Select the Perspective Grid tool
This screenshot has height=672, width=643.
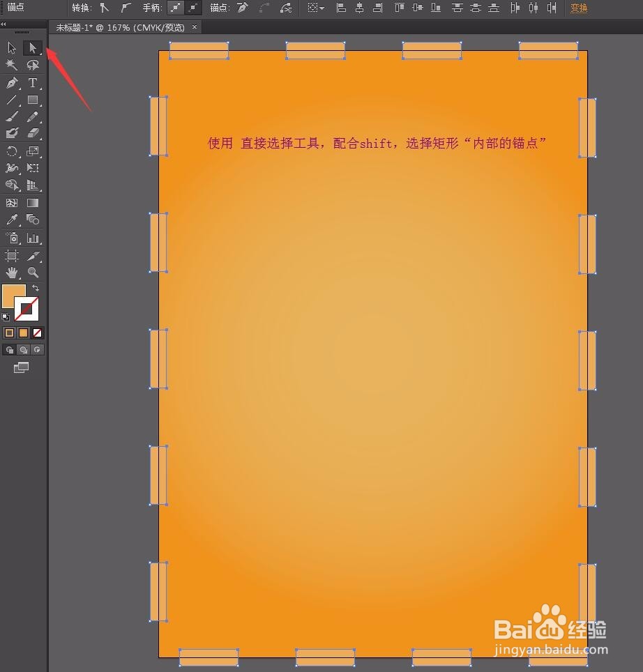coord(33,185)
